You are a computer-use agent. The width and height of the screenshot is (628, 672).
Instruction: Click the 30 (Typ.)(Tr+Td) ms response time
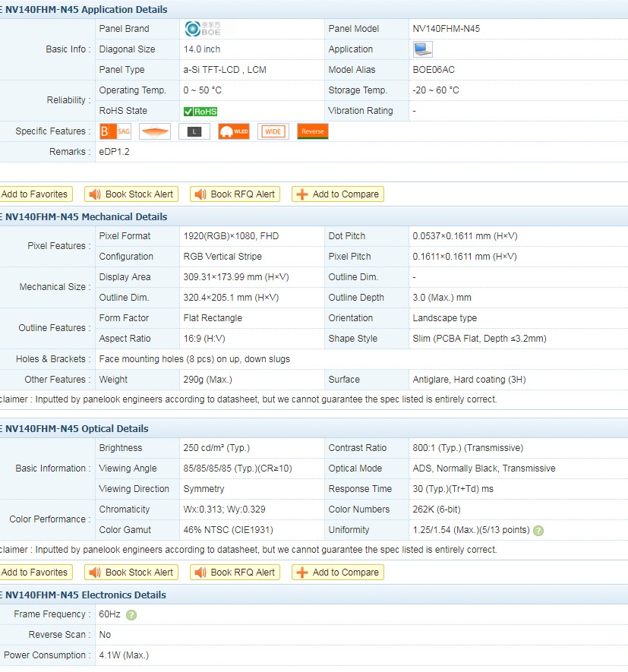tap(453, 489)
